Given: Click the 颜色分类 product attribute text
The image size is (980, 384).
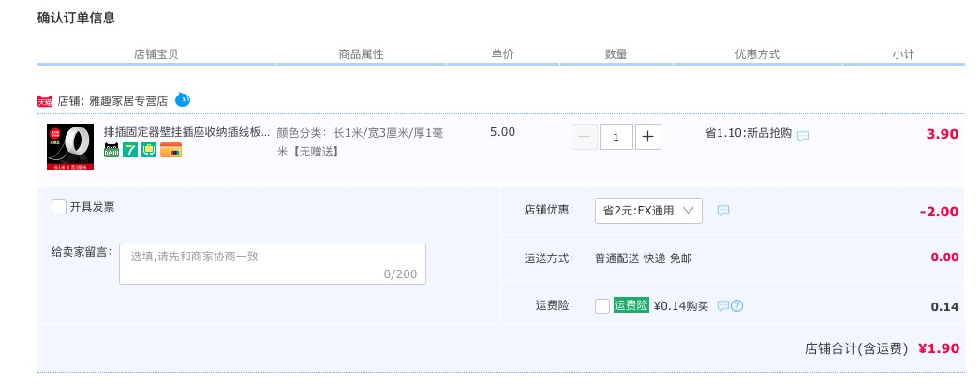Looking at the screenshot, I should tap(361, 141).
